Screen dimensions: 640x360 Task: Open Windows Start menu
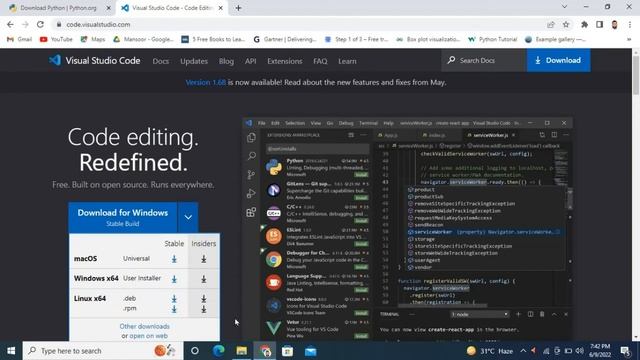(11, 351)
